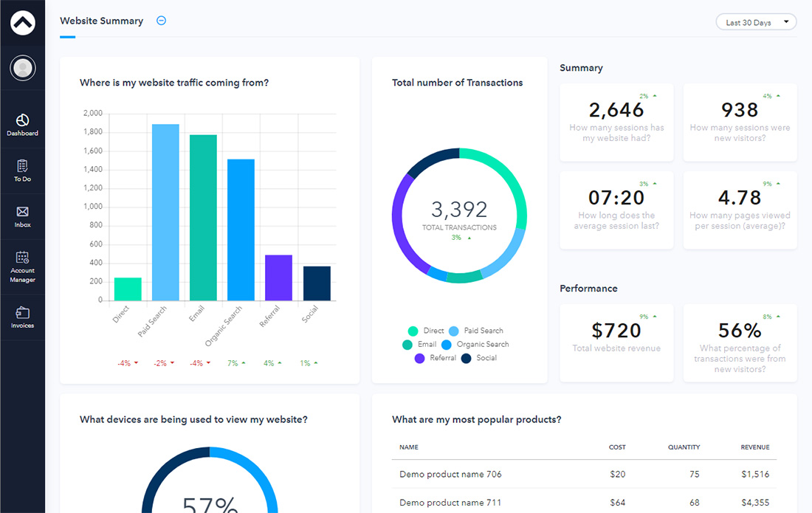812x513 pixels.
Task: Click the Paid Search bar
Action: pos(165,213)
